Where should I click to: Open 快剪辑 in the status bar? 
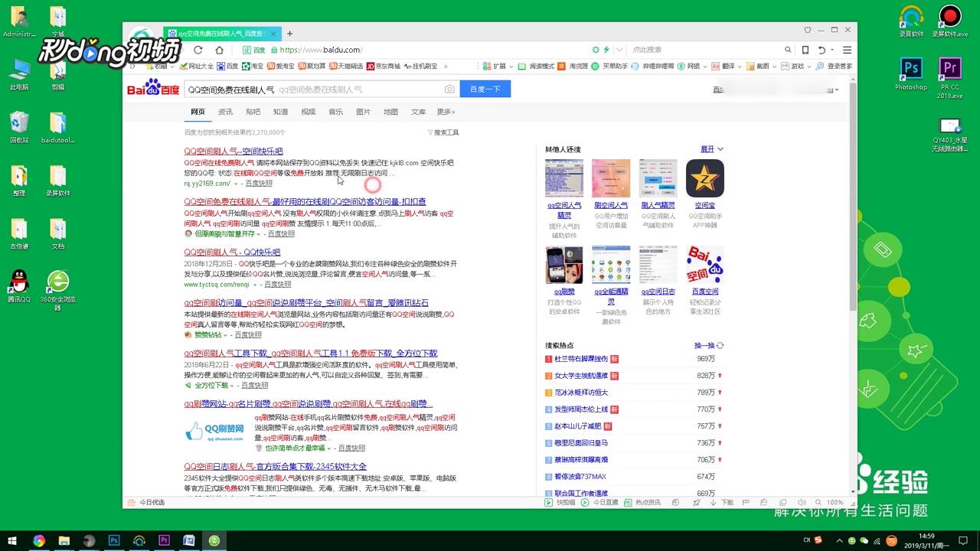point(560,503)
